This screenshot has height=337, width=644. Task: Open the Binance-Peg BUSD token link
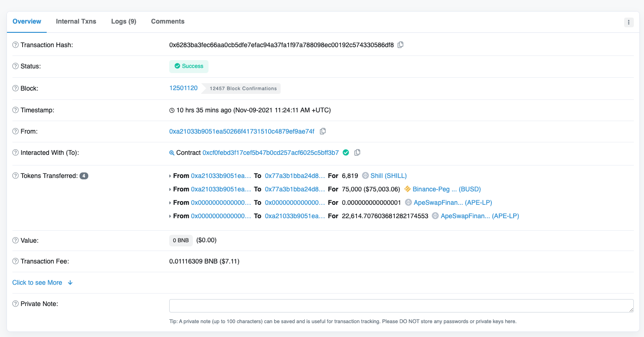coord(447,189)
